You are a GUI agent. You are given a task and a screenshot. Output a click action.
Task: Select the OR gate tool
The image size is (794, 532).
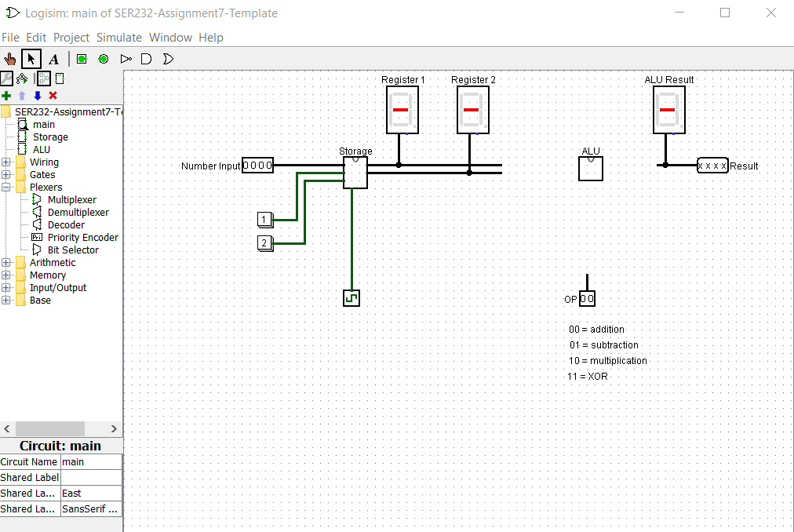pyautogui.click(x=168, y=58)
